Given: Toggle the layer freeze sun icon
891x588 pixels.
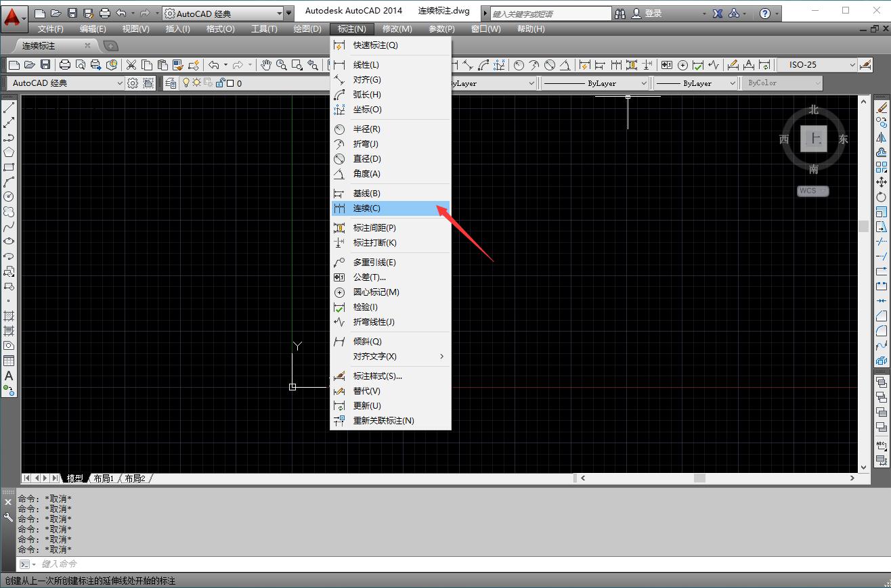Looking at the screenshot, I should tap(196, 83).
